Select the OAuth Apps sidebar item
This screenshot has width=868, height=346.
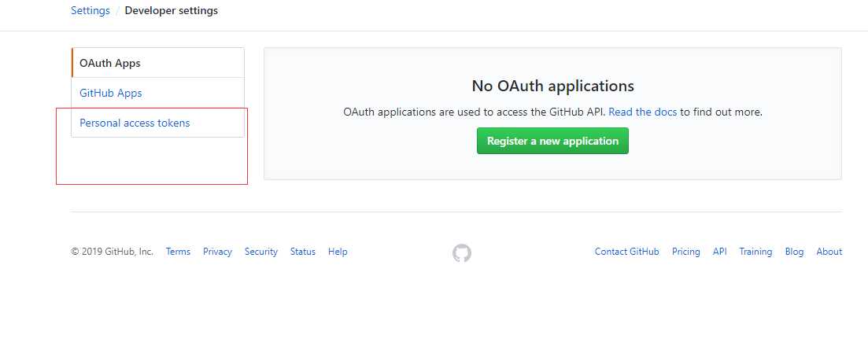(157, 63)
